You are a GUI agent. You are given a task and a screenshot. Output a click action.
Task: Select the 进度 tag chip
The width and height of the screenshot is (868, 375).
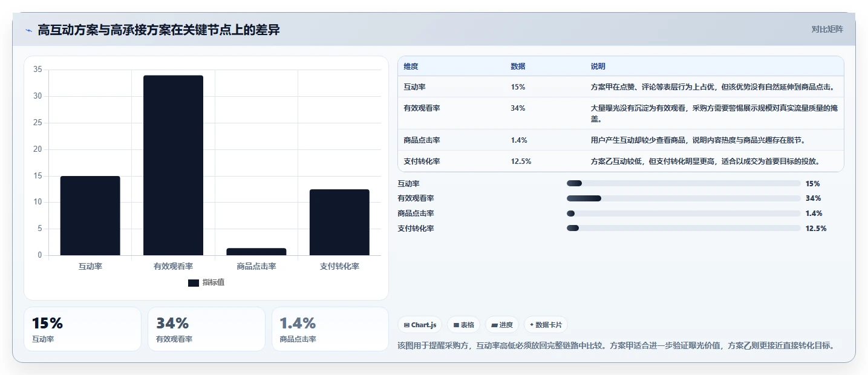click(502, 325)
